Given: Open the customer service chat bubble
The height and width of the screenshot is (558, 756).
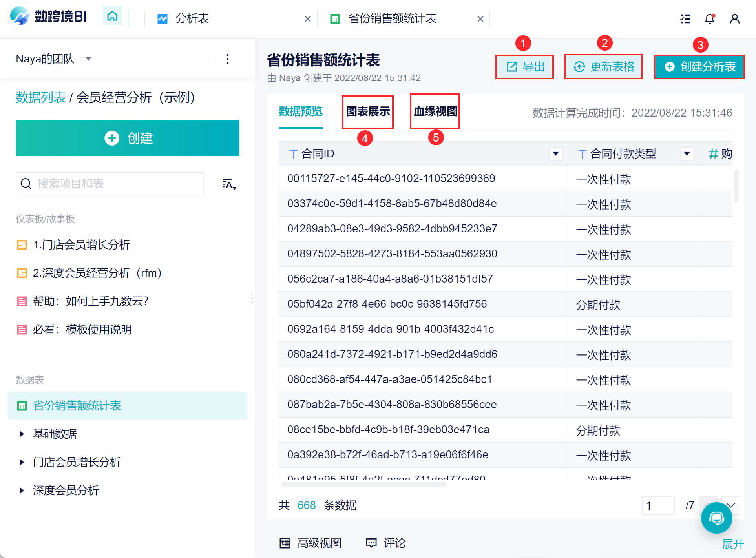Looking at the screenshot, I should click(716, 518).
